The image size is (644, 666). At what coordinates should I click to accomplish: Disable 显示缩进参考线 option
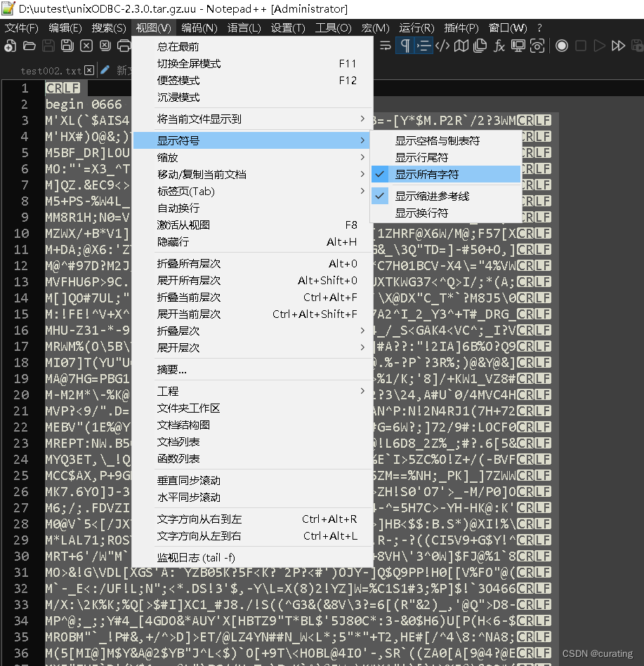(449, 196)
